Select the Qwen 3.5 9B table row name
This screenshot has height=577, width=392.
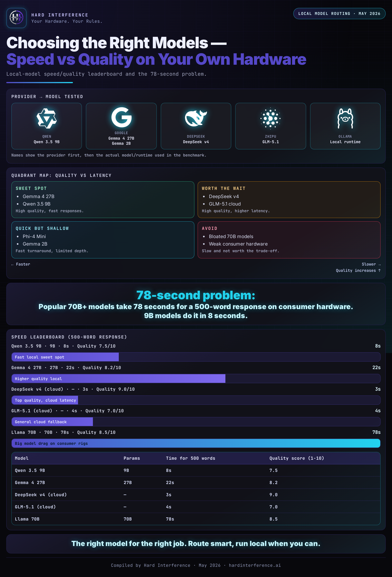[x=30, y=471]
